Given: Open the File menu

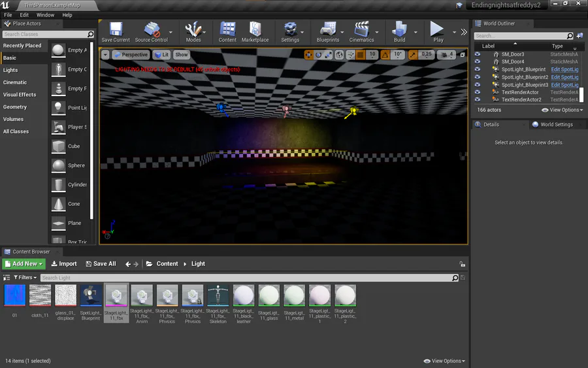Looking at the screenshot, I should point(8,15).
